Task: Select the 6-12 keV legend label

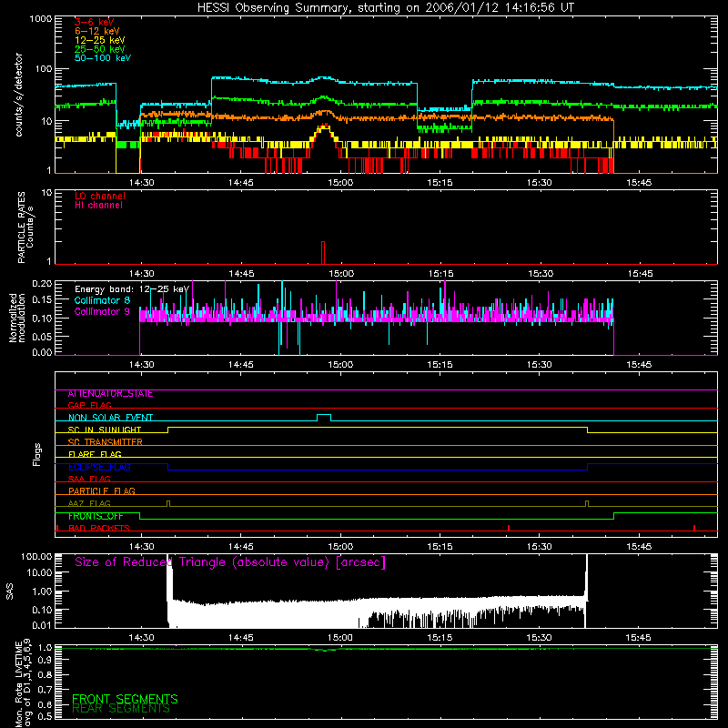Action: click(x=97, y=31)
